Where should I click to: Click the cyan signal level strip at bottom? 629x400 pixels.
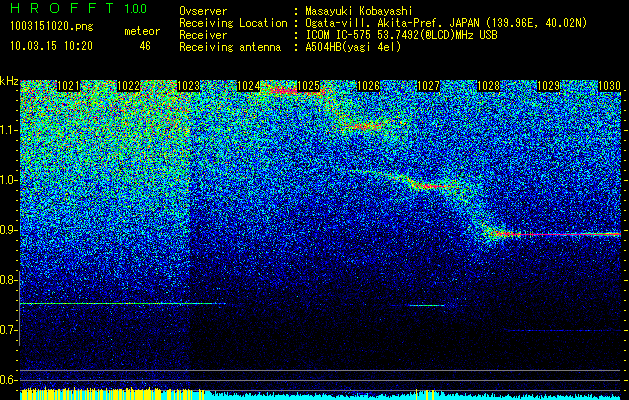point(413,396)
